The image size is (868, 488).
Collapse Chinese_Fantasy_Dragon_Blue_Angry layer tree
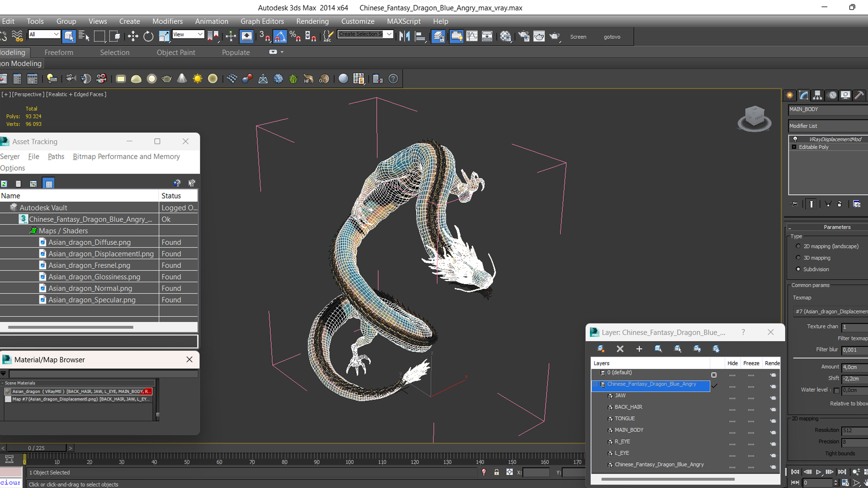[595, 385]
